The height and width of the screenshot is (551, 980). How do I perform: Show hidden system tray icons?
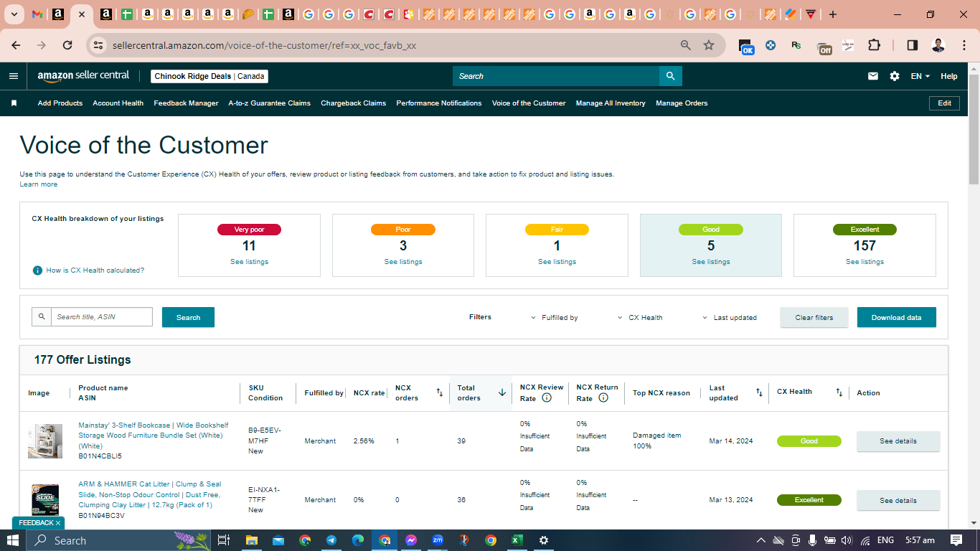pos(761,540)
